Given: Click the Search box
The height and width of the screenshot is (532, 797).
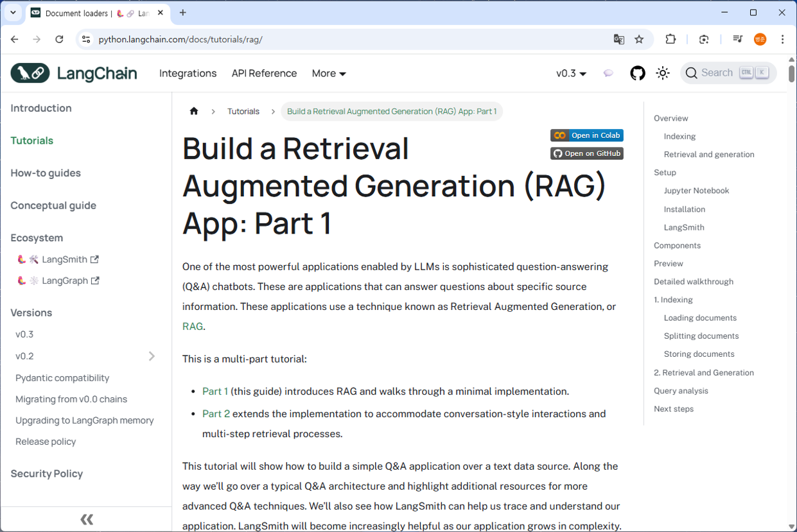Looking at the screenshot, I should tap(728, 73).
